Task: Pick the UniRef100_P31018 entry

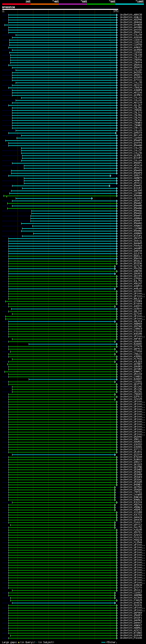Action: [x=131, y=331]
